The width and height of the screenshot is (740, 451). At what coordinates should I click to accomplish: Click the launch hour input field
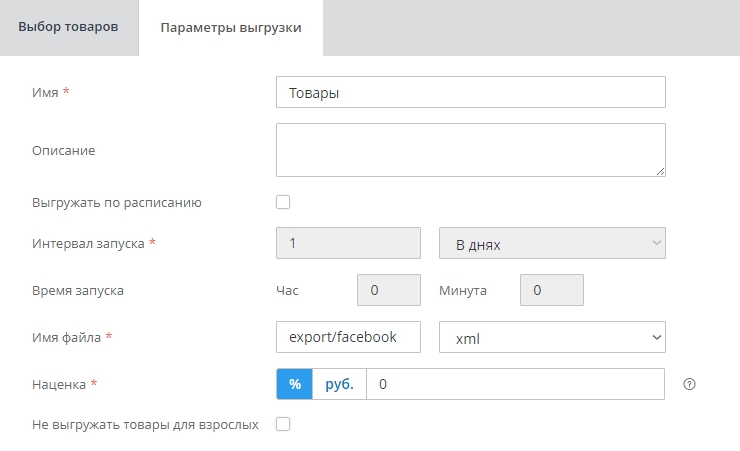click(389, 290)
